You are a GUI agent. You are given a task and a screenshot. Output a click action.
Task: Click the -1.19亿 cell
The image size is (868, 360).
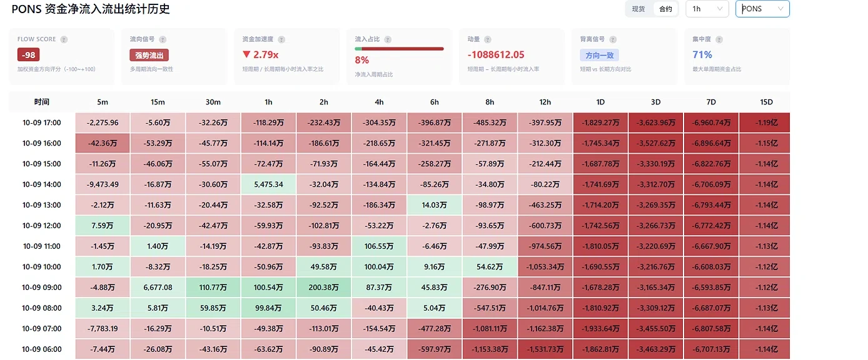pyautogui.click(x=765, y=122)
